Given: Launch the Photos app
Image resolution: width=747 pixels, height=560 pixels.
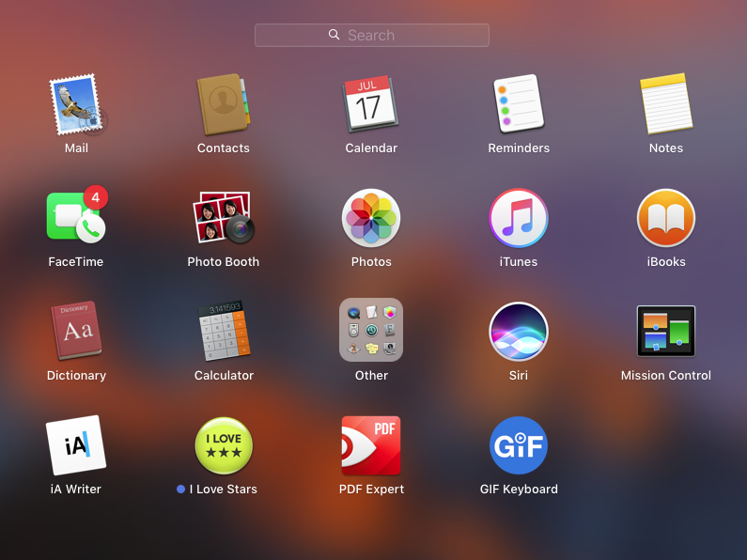Looking at the screenshot, I should (x=370, y=218).
